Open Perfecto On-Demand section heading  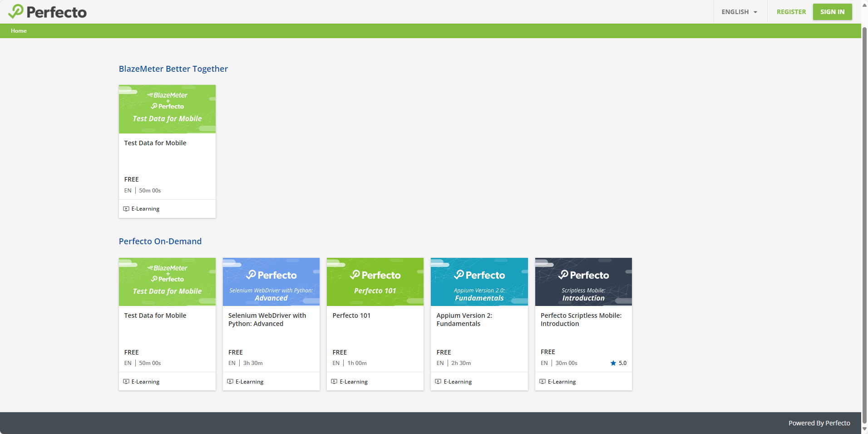160,242
